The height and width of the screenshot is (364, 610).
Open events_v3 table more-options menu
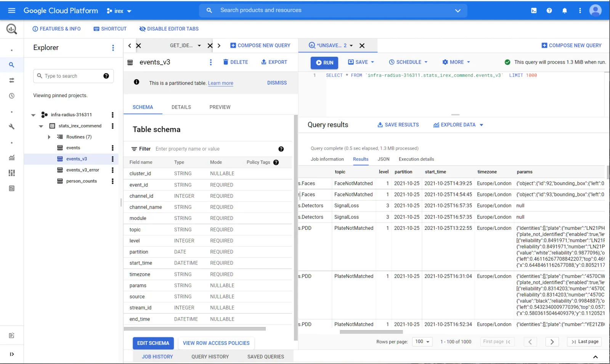(211, 62)
